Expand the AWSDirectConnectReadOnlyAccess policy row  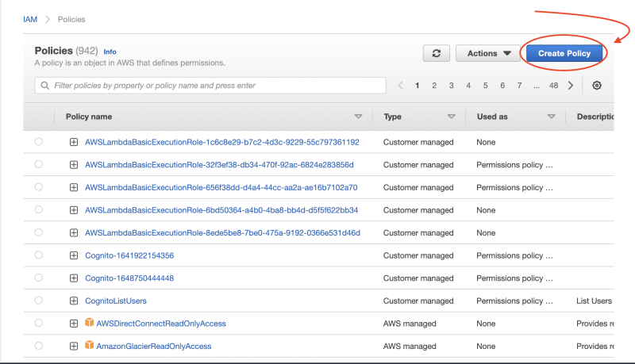coord(74,323)
